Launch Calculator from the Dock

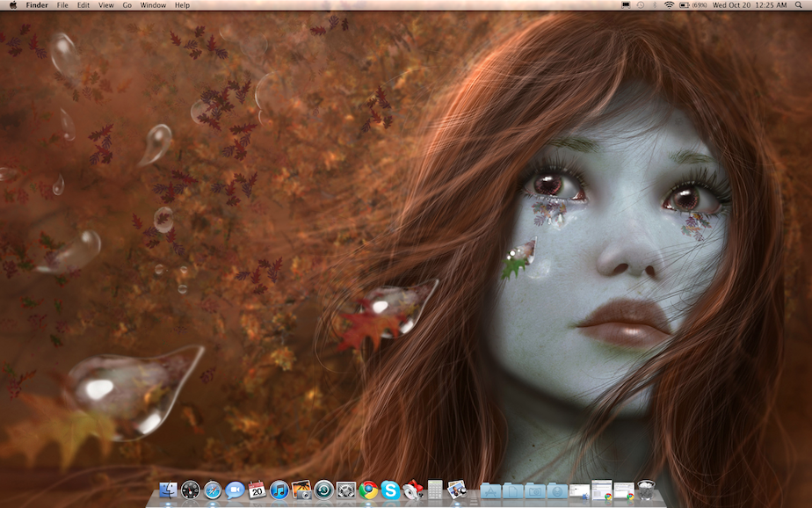(x=435, y=490)
